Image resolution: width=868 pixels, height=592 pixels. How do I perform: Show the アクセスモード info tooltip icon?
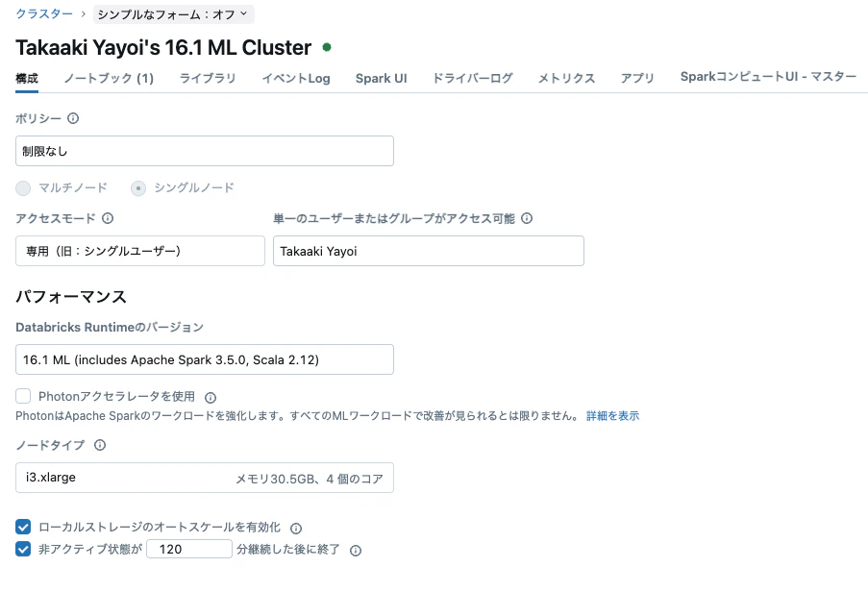point(108,218)
